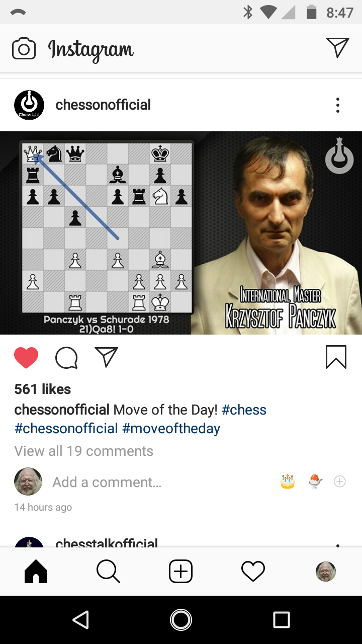Tap the comment bubble icon
This screenshot has height=644, width=362.
pos(66,358)
